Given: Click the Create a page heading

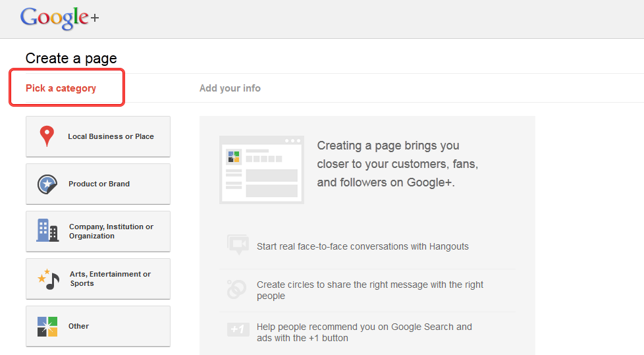Looking at the screenshot, I should tap(71, 59).
